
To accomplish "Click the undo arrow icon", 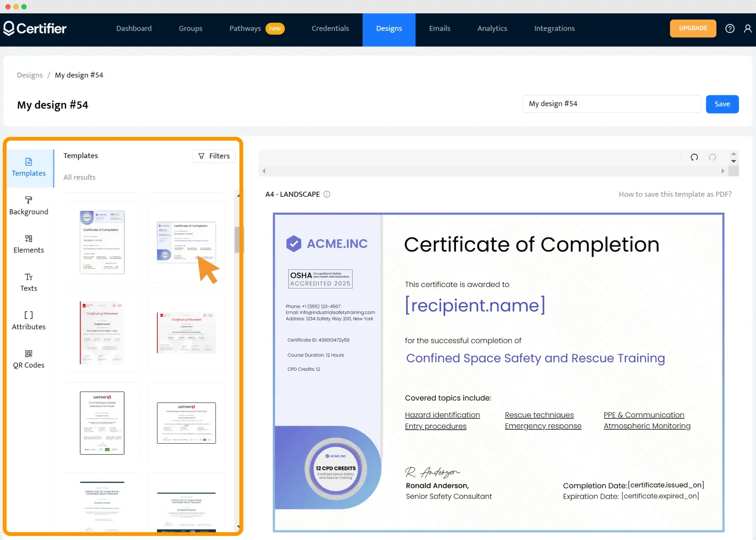I will pyautogui.click(x=694, y=157).
